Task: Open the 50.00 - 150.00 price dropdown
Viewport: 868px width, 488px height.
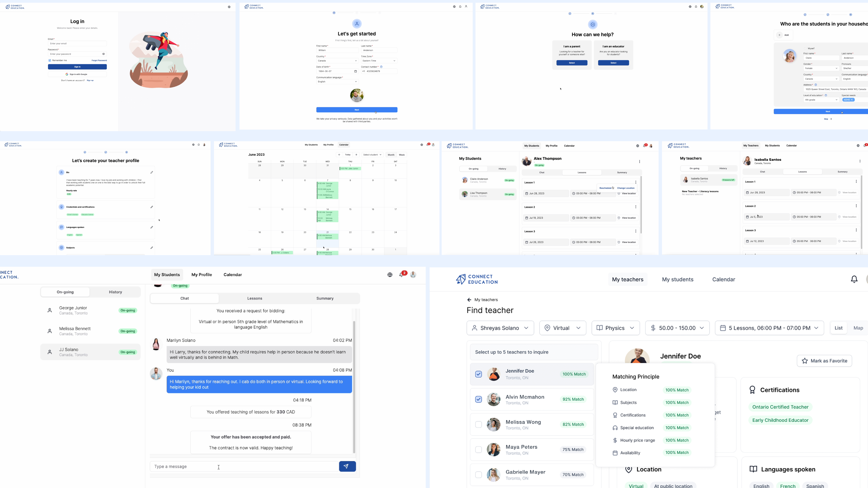Action: tap(677, 328)
